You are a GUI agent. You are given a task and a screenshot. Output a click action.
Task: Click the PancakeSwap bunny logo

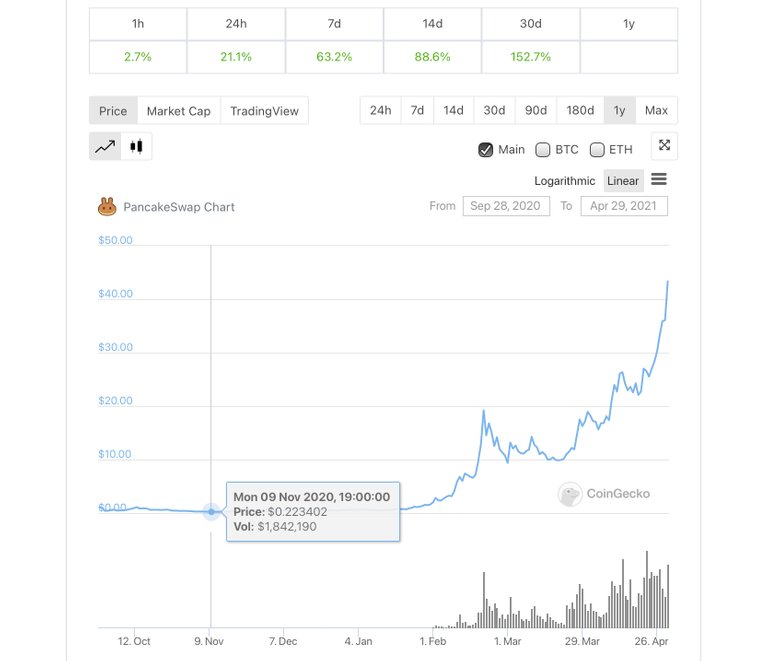tap(107, 207)
